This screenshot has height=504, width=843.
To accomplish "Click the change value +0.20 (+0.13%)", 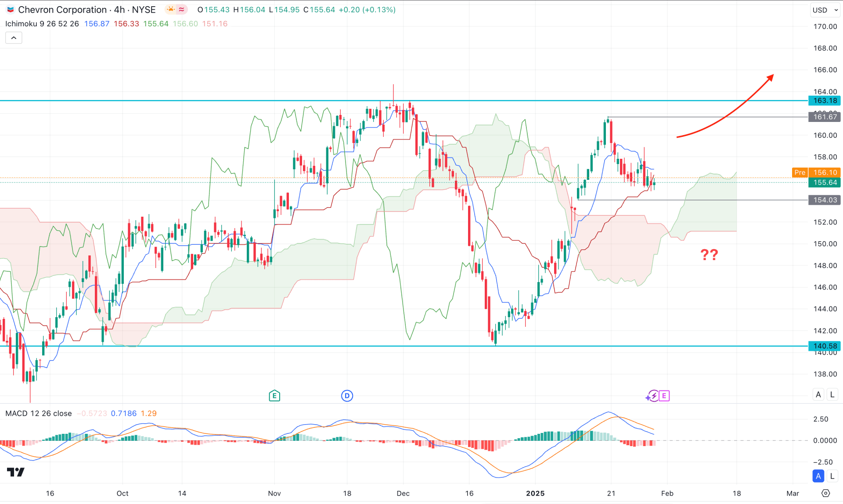I will (367, 10).
